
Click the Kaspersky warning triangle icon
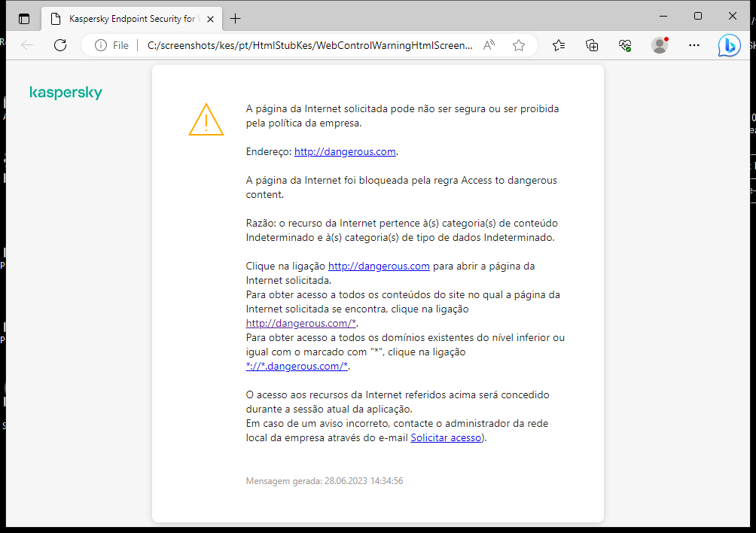pyautogui.click(x=206, y=119)
